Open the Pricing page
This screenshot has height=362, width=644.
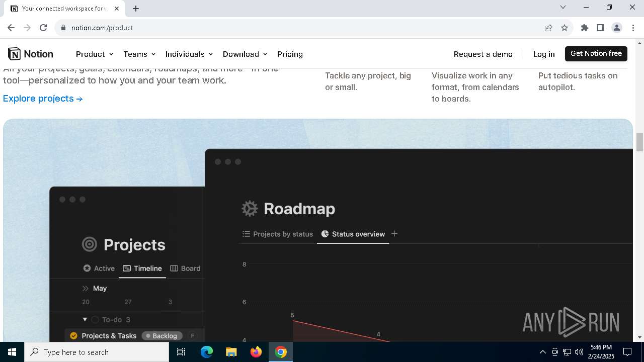(x=290, y=54)
